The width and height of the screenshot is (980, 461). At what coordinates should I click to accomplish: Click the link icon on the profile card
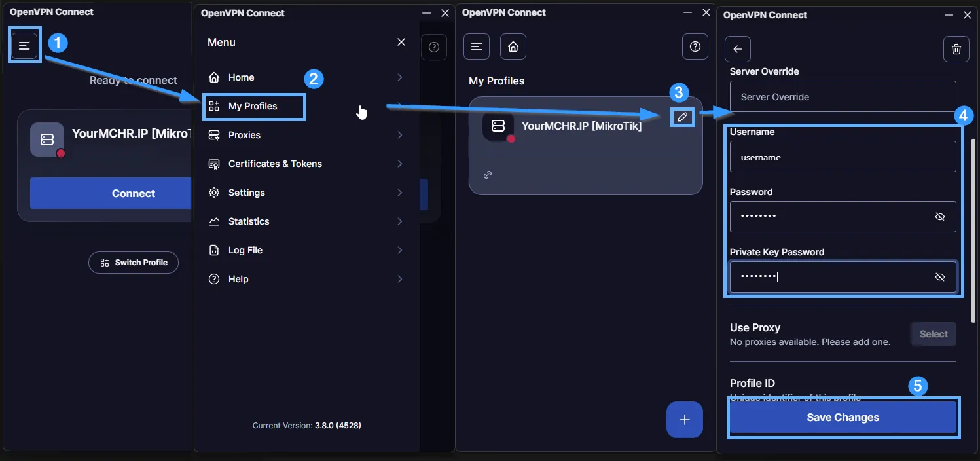point(488,175)
